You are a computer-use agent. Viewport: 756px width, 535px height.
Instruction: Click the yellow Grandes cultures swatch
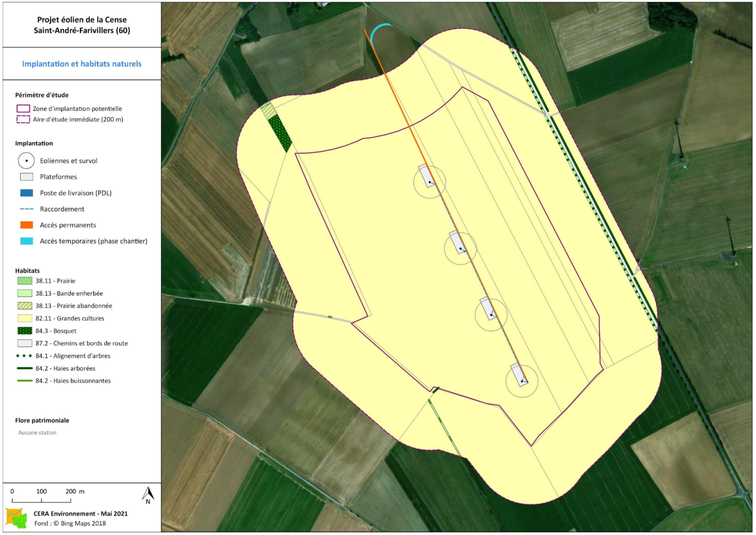[x=25, y=318]
